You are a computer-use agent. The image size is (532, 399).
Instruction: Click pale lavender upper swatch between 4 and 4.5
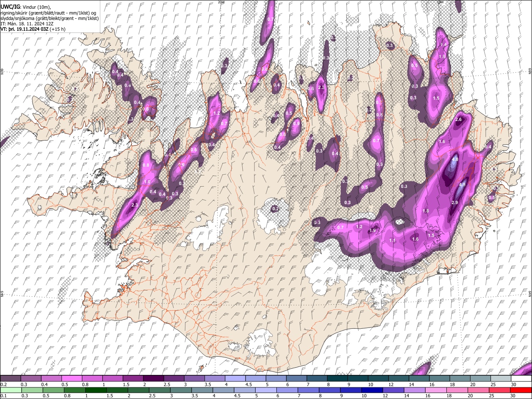tap(235, 379)
